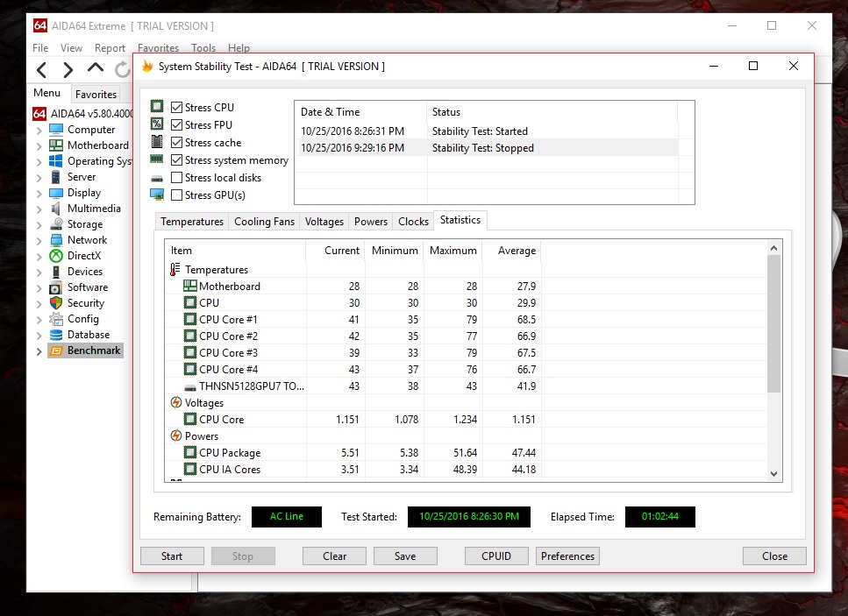The height and width of the screenshot is (616, 848).
Task: Expand the Storage tree node
Action: (x=39, y=225)
